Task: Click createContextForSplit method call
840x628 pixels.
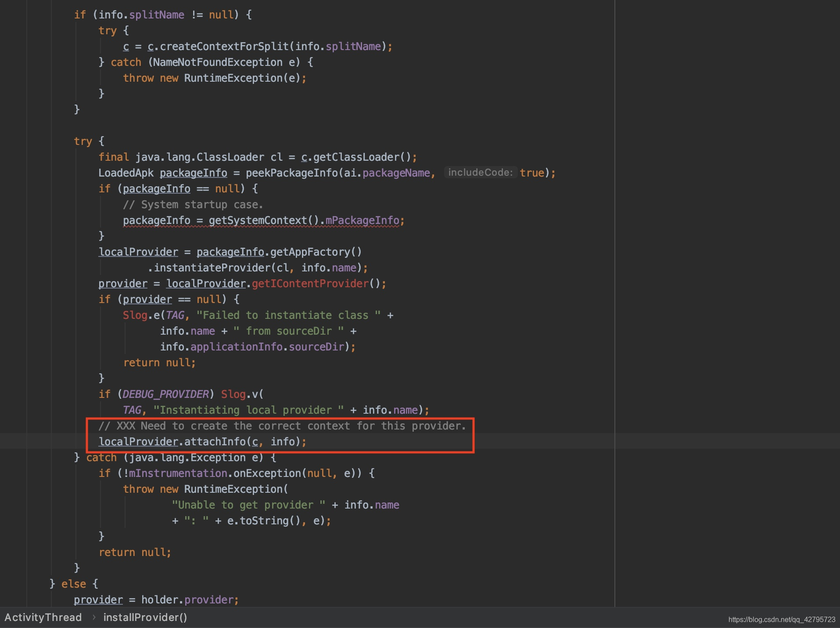Action: (224, 47)
